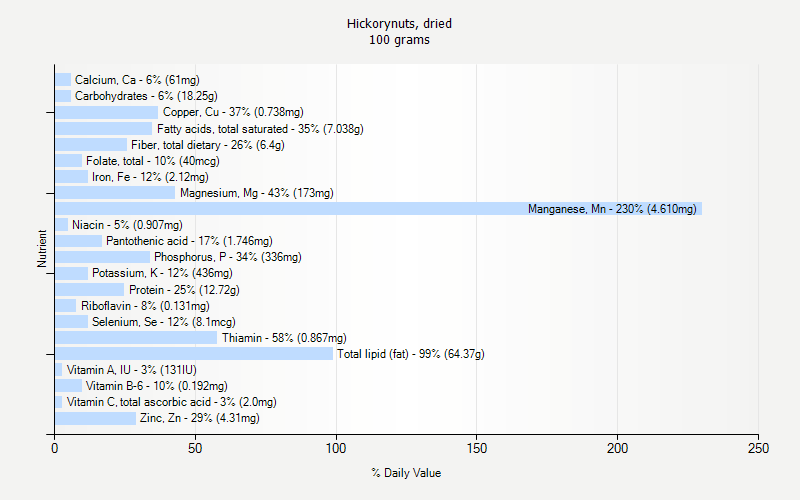Click the 'Potassium, K - 12% (436mg)' label
The image size is (800, 500).
click(162, 273)
